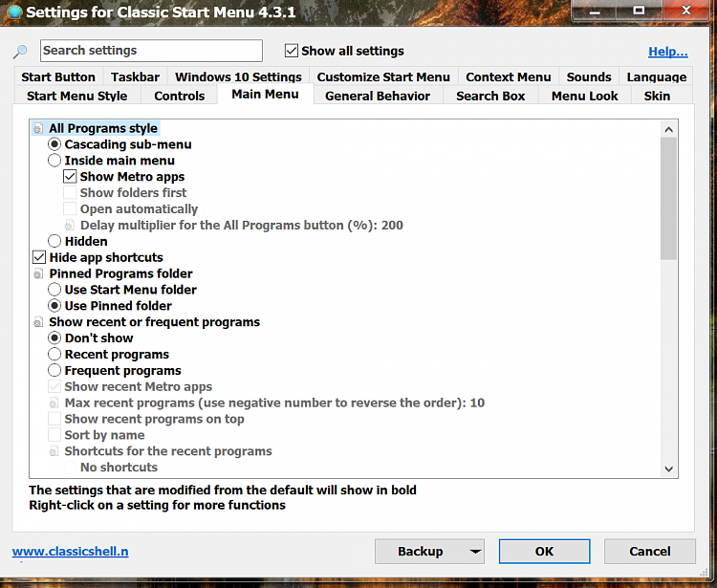Viewport: 717px width, 588px height.
Task: Open the Controls tab
Action: [x=180, y=96]
